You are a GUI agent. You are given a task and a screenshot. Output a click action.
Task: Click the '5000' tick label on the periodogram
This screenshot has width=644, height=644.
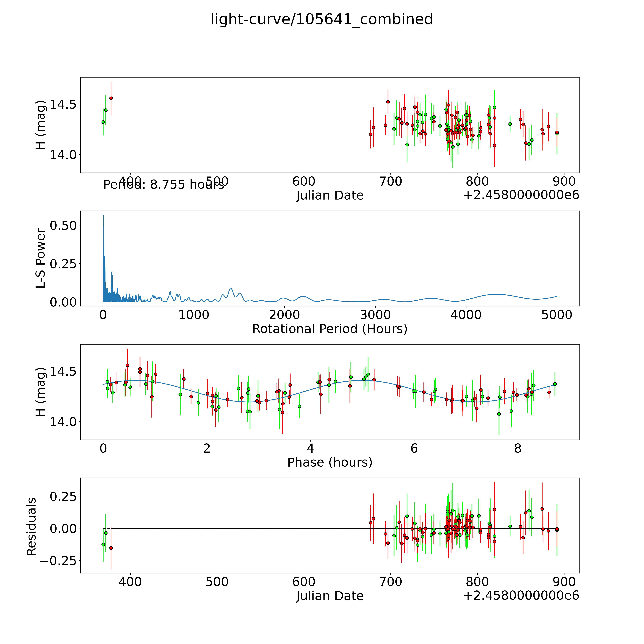pyautogui.click(x=557, y=315)
